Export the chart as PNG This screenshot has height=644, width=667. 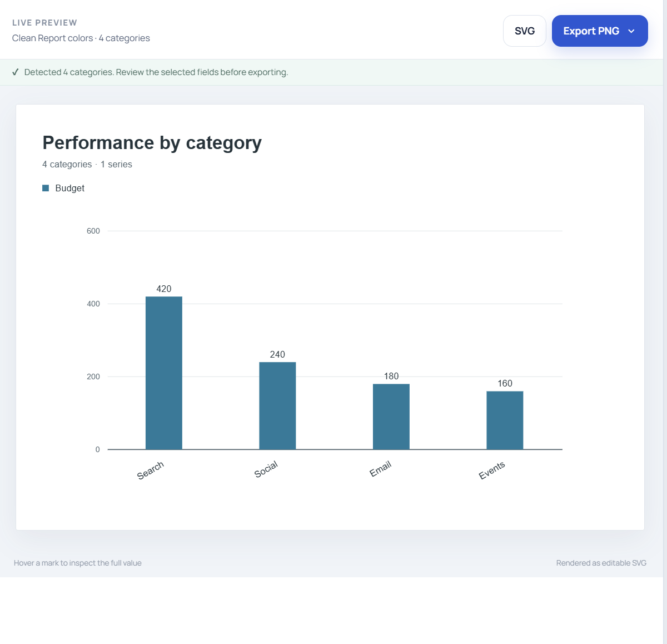pos(591,31)
